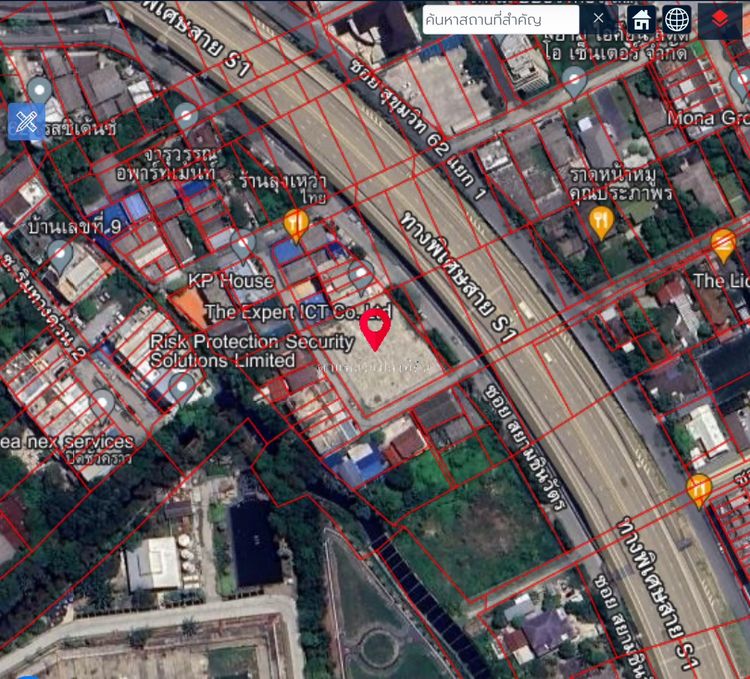Click the home icon in top bar
Viewport: 750px width, 679px height.
coord(642,19)
